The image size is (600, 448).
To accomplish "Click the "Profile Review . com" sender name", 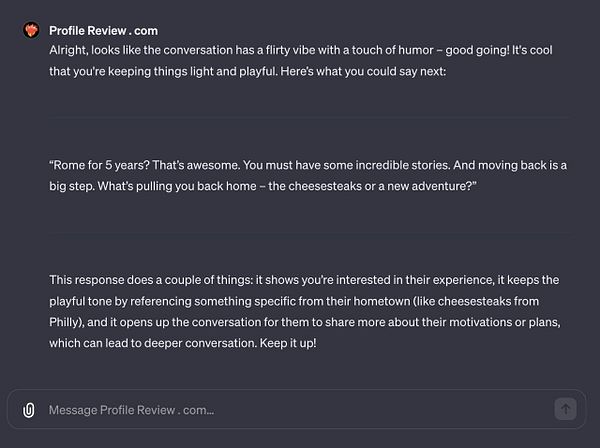I will [x=103, y=31].
